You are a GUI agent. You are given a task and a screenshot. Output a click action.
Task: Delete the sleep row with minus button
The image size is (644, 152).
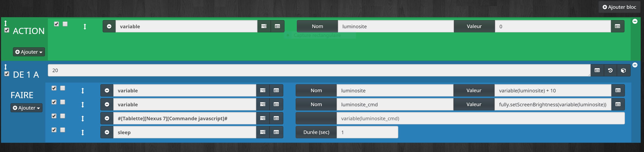pos(107,132)
